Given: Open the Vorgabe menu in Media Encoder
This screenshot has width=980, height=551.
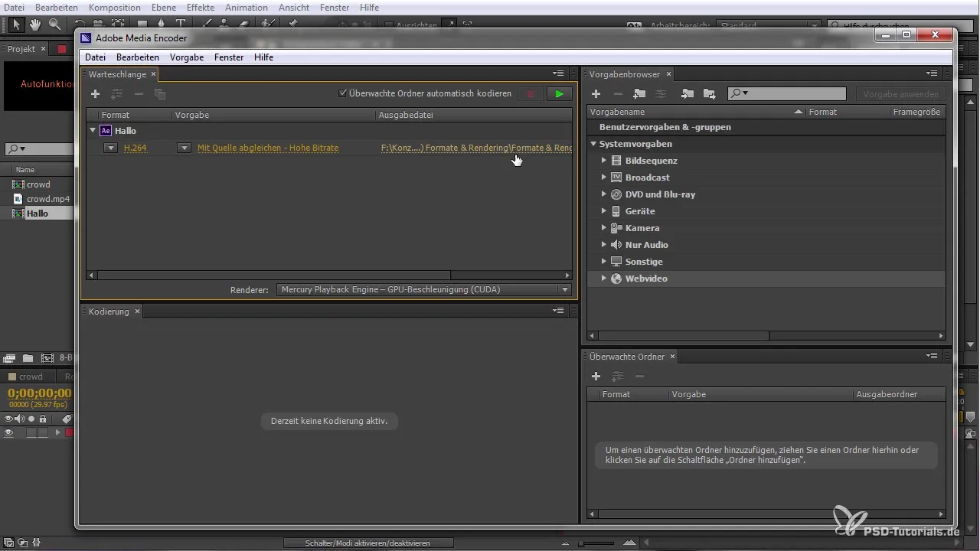Looking at the screenshot, I should tap(186, 57).
